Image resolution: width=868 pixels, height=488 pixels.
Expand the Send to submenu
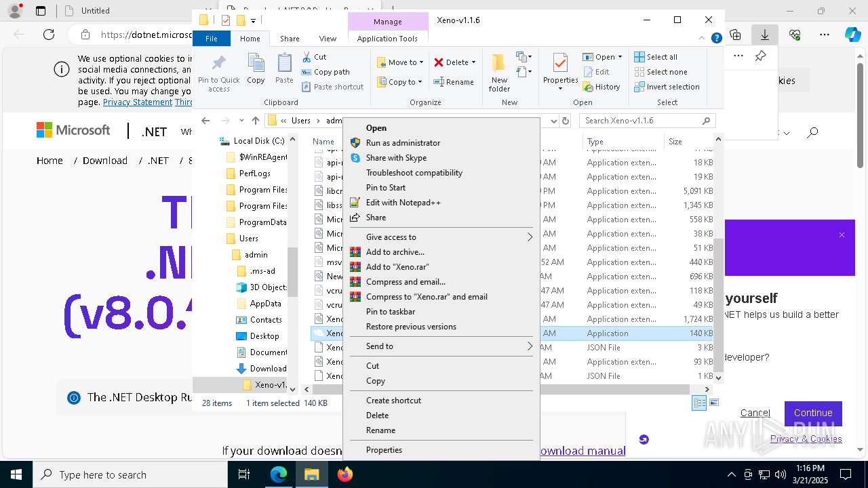click(442, 346)
